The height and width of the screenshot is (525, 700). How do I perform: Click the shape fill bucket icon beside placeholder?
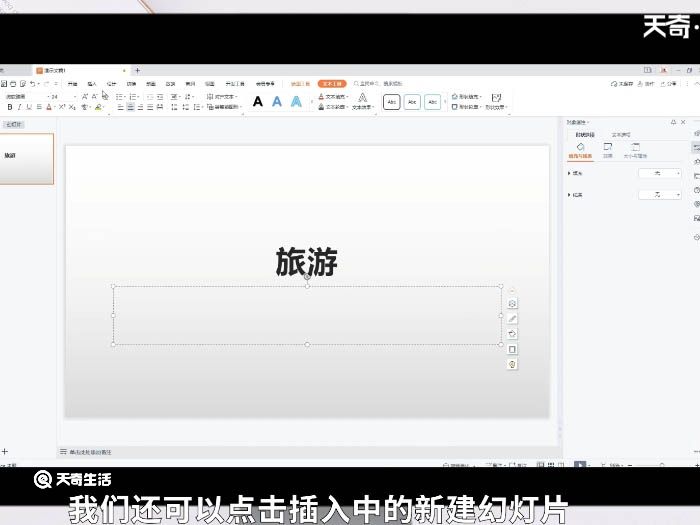point(512,333)
